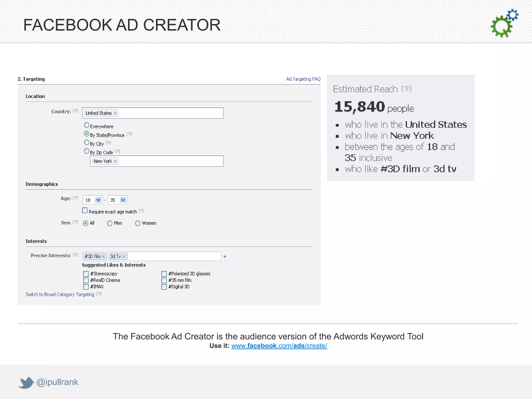Open help tooltip next to By City
The image size is (532, 399).
(x=108, y=143)
